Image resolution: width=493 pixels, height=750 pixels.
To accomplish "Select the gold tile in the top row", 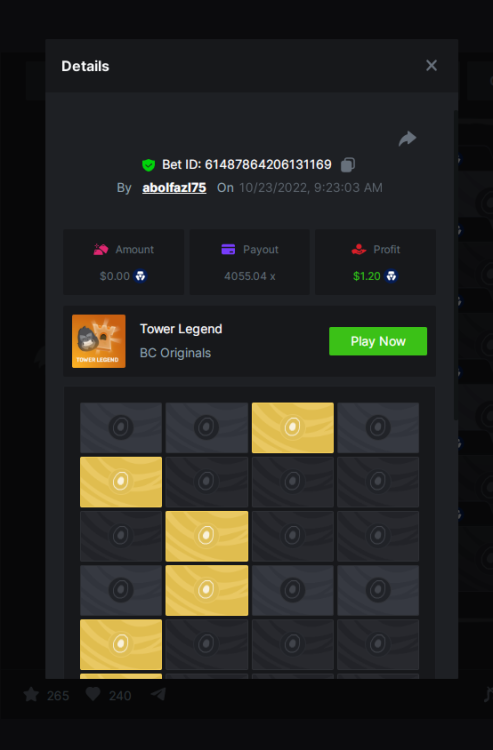I will click(x=293, y=428).
